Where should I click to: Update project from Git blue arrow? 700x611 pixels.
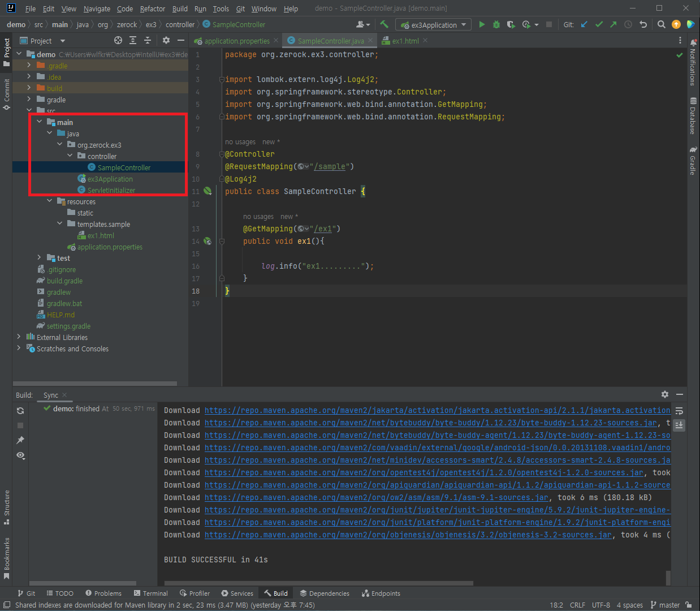click(x=584, y=24)
